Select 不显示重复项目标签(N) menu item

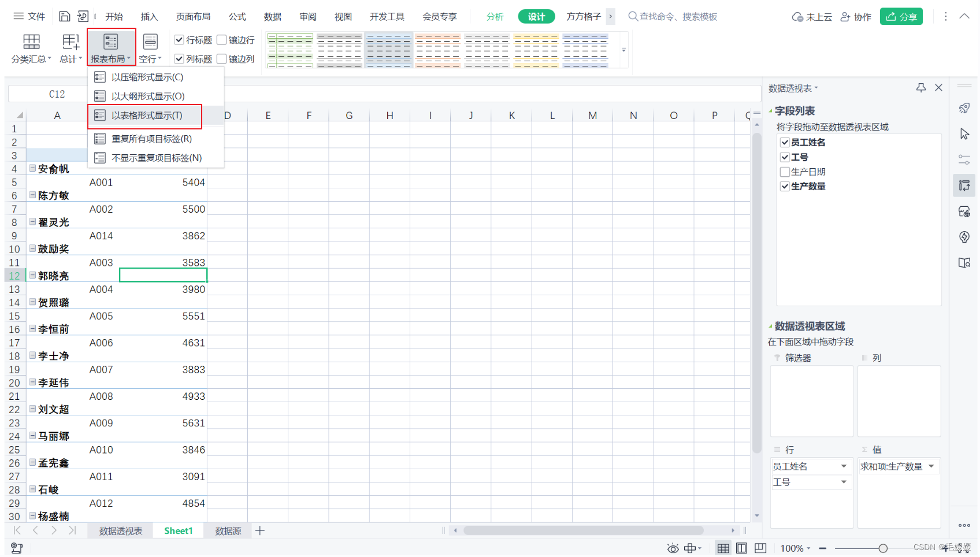(156, 158)
